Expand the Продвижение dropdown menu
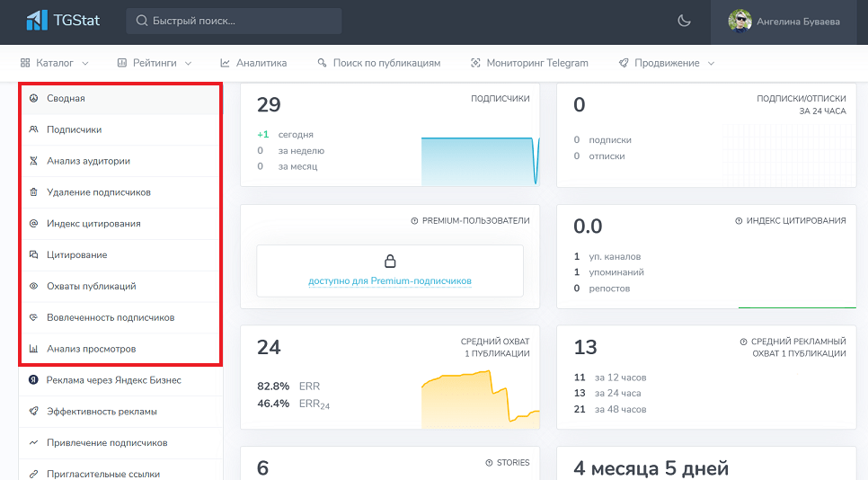 [x=666, y=63]
